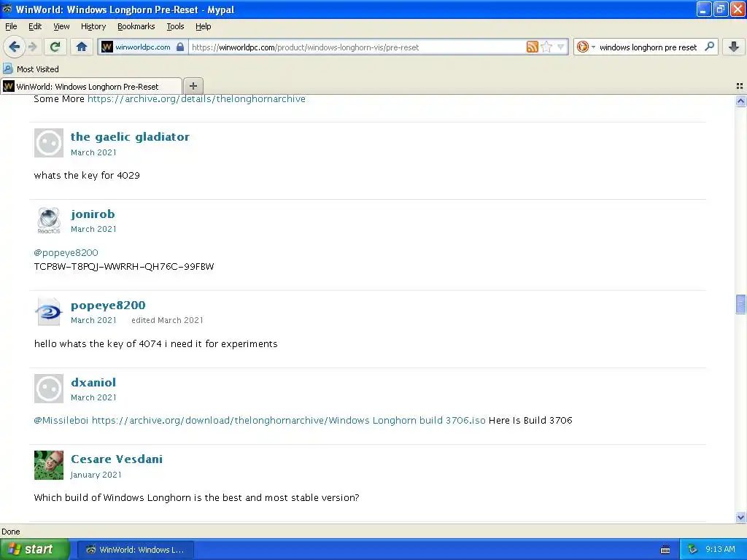
Task: Open the Edit menu
Action: 35,26
